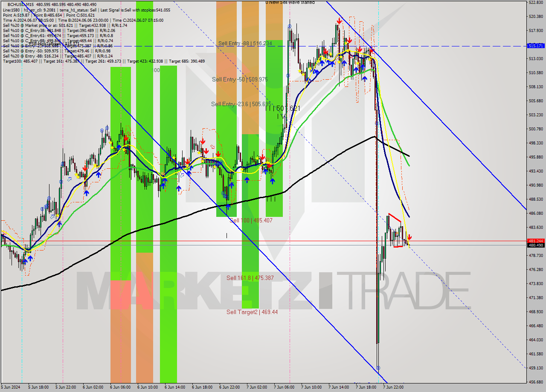This screenshot has height=392, width=546.
Task: Click the 522.830 price axis label
Action: [536, 2]
